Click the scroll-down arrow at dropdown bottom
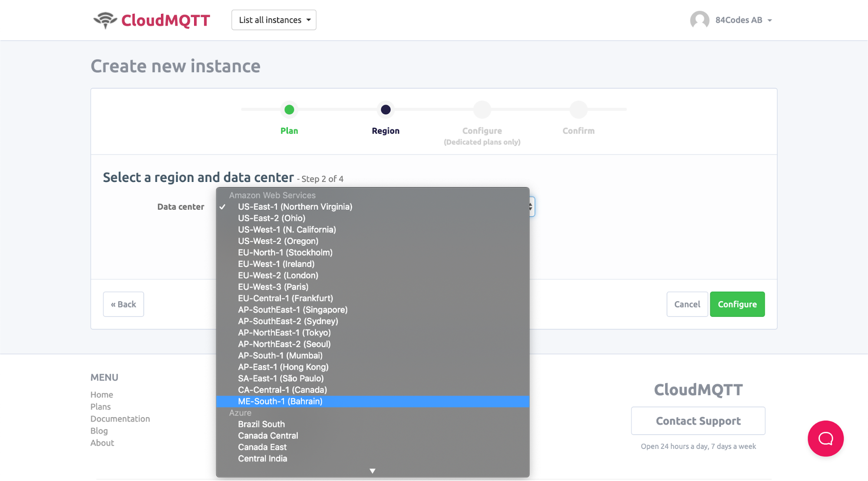The image size is (868, 481). coord(373,471)
